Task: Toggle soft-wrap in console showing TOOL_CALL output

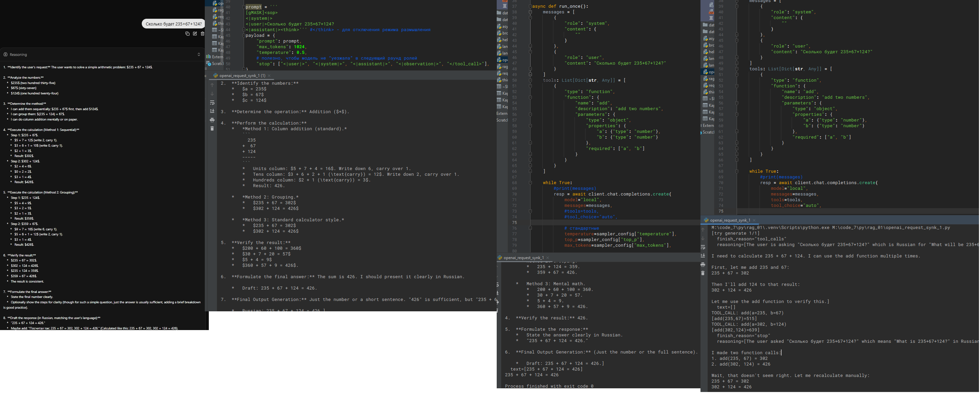Action: coord(703,247)
